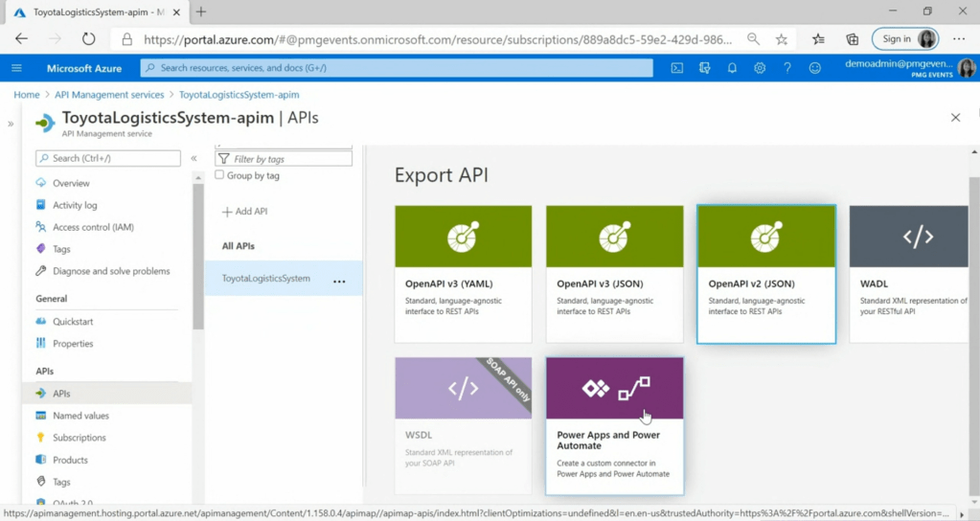Open the ToyotaLogisticsSystem ellipsis context menu
The width and height of the screenshot is (980, 521).
click(x=339, y=282)
